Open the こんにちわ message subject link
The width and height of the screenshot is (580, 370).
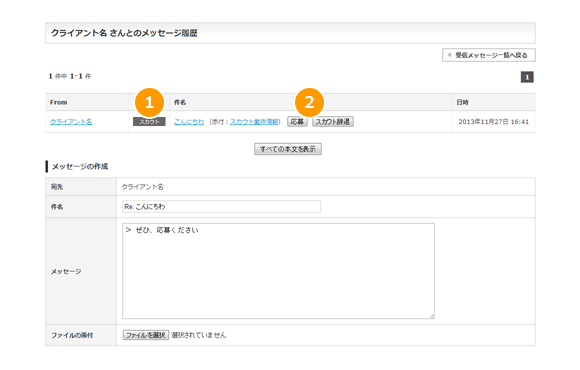coord(189,122)
